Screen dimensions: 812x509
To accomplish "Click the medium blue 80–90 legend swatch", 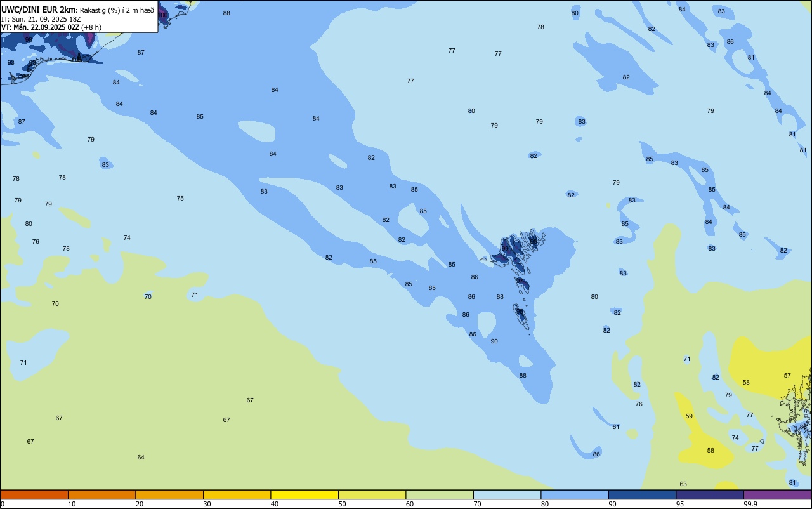I will [575, 494].
